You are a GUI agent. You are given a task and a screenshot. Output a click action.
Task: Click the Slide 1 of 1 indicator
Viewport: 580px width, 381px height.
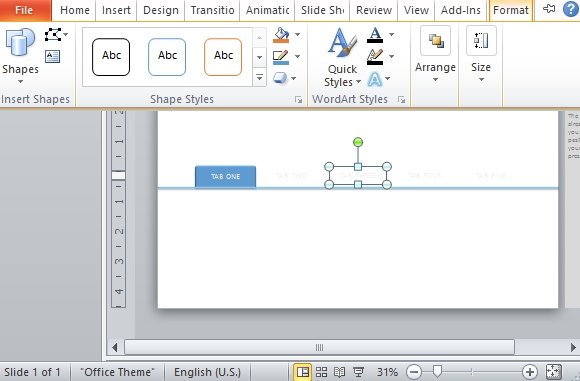(x=32, y=372)
